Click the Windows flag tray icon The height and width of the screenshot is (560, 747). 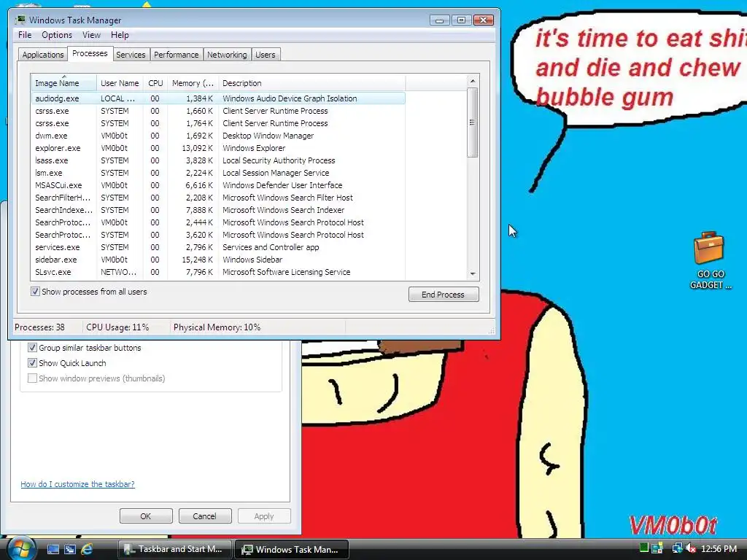(x=657, y=548)
